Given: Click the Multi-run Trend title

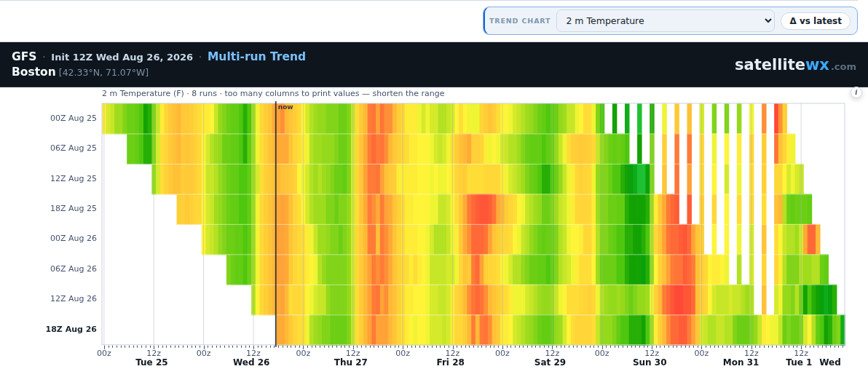Looking at the screenshot, I should (256, 57).
